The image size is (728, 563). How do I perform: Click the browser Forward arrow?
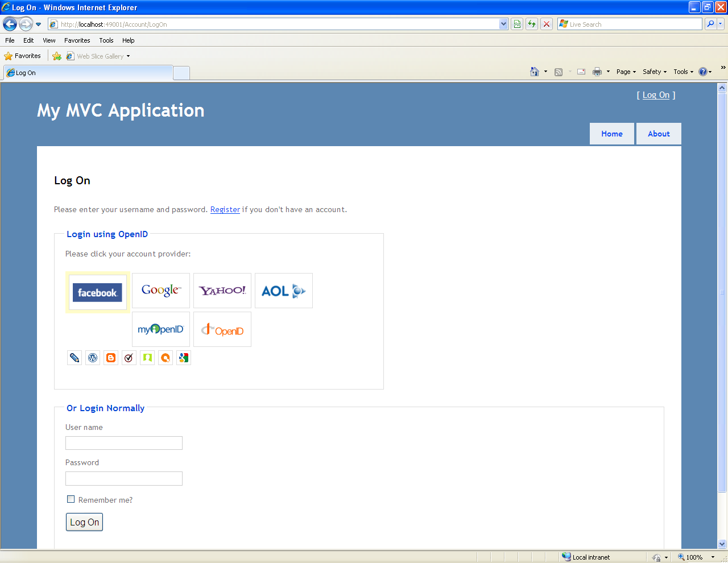click(26, 24)
